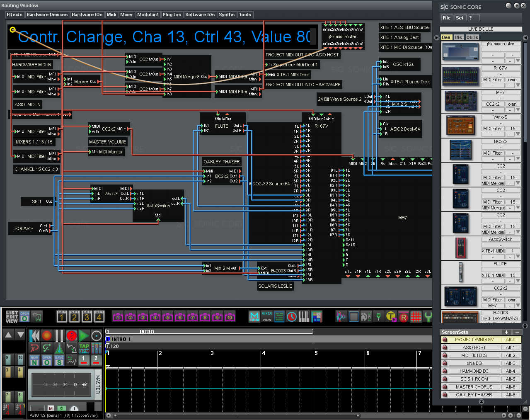Toggle lock on PROJECT WINDOW screenset
The height and width of the screenshot is (420, 530).
[445, 340]
